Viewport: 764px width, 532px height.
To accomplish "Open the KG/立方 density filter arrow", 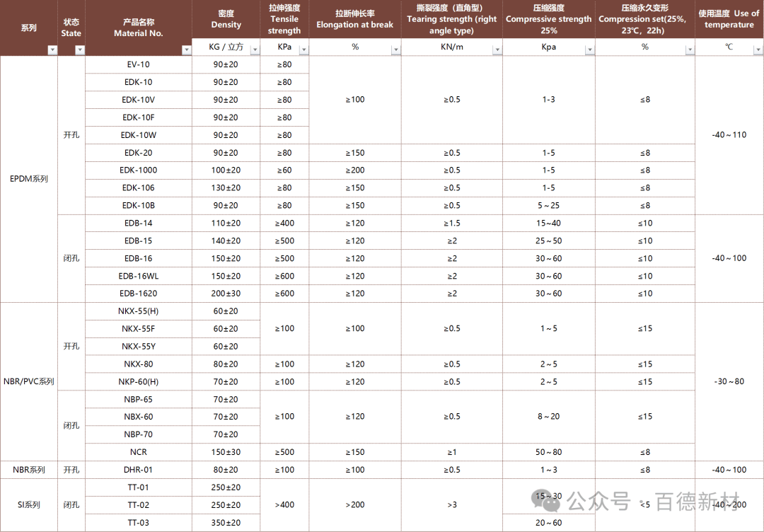I will click(x=254, y=50).
